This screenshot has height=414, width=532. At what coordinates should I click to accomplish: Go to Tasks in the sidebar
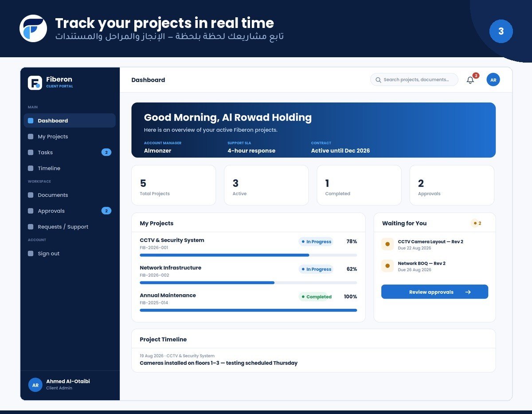70,152
